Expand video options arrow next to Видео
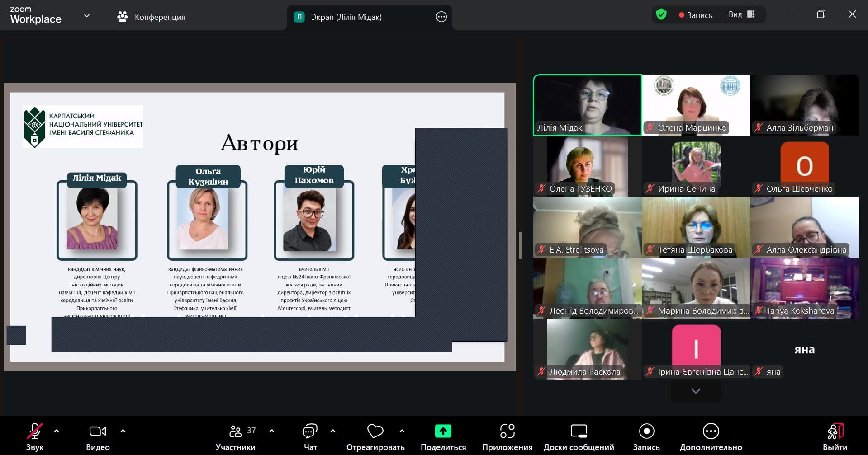The image size is (868, 455). click(123, 431)
